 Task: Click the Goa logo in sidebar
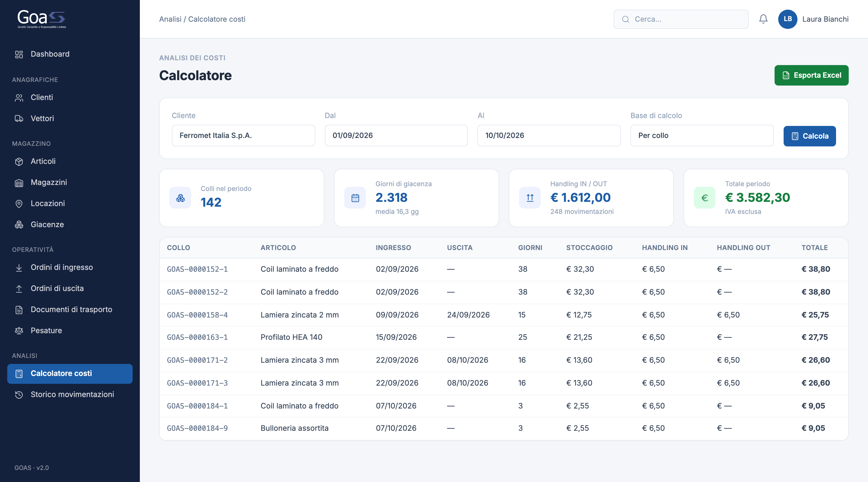point(42,19)
